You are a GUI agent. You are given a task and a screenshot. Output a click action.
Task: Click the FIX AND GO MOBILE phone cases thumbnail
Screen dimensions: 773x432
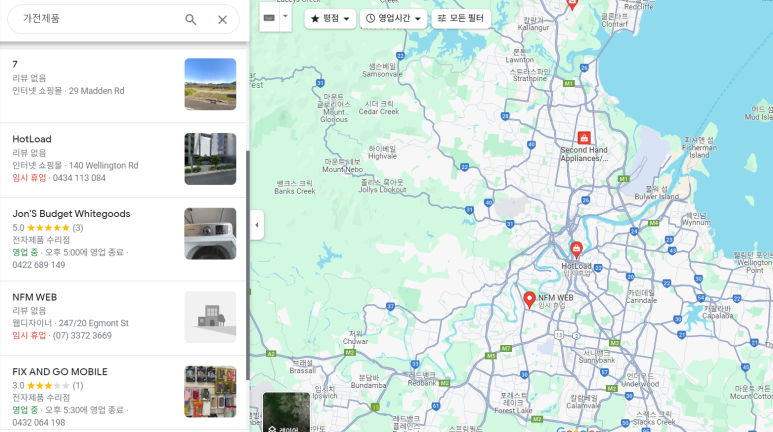click(210, 392)
